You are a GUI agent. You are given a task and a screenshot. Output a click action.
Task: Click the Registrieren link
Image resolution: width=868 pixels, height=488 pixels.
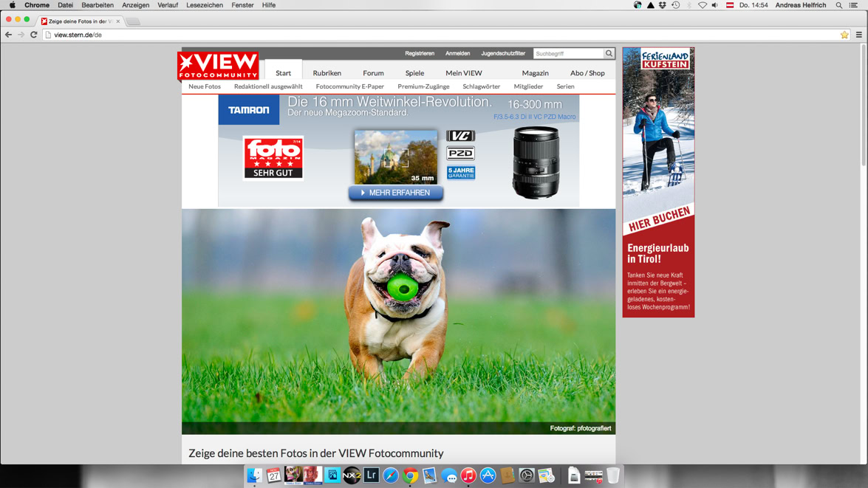[420, 54]
